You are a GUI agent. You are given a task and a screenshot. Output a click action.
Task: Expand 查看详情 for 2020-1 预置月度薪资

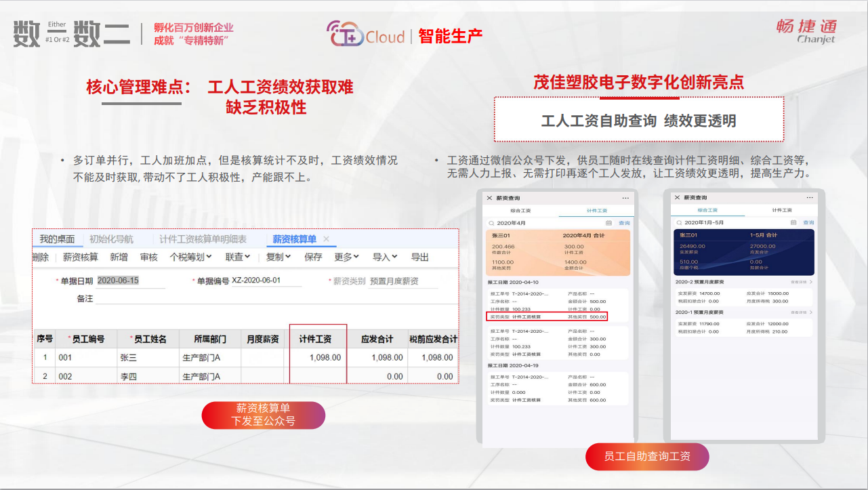[801, 312]
